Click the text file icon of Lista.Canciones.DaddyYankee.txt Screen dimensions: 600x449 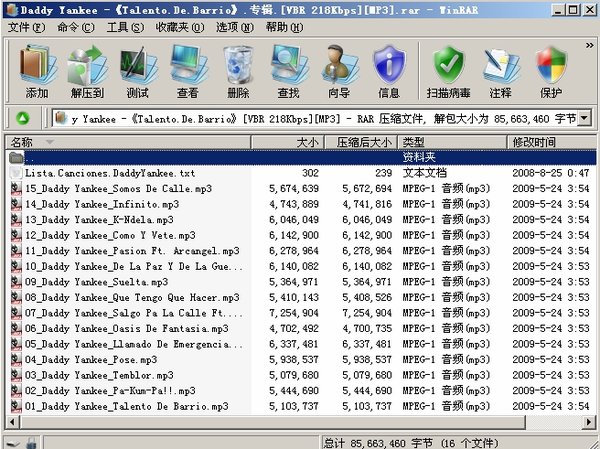click(x=16, y=173)
